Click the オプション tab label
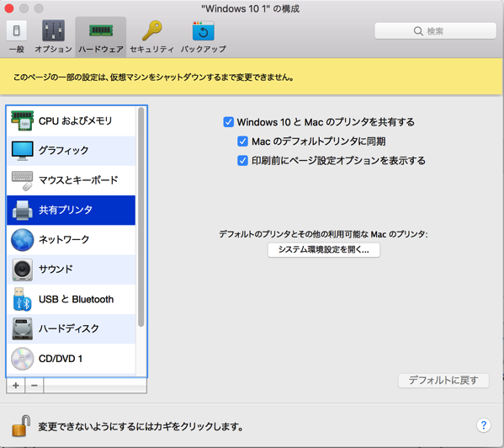Image resolution: width=504 pixels, height=448 pixels. [x=53, y=49]
